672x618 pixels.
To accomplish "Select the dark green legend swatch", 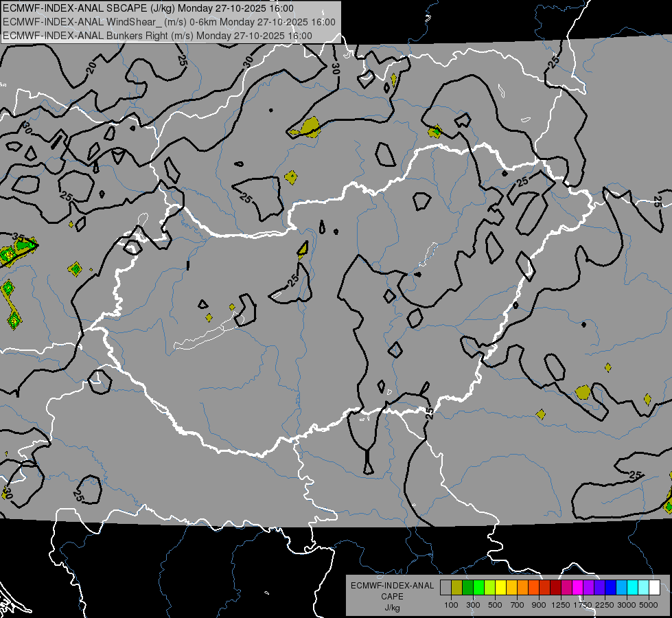I will click(467, 588).
